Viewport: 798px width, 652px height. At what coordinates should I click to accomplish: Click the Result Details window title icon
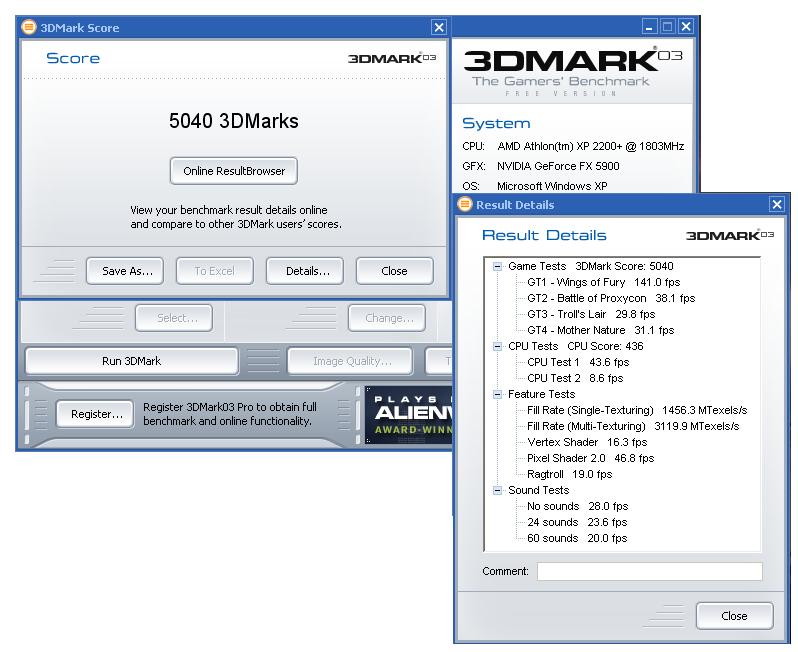(x=465, y=204)
